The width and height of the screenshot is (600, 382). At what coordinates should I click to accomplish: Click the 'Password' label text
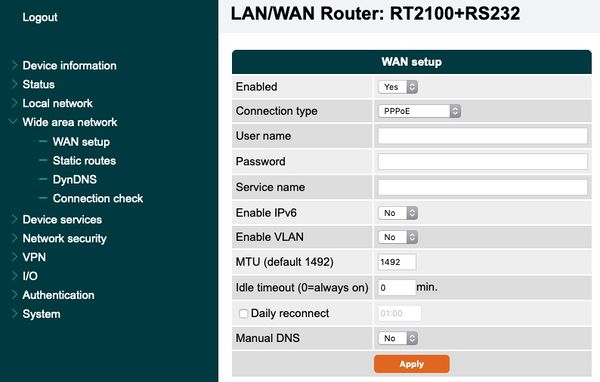pos(260,162)
